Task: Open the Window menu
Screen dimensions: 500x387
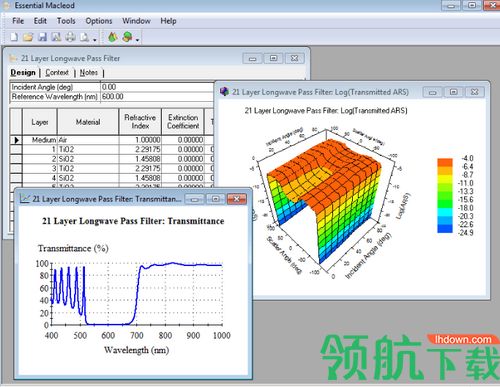Action: tap(136, 21)
